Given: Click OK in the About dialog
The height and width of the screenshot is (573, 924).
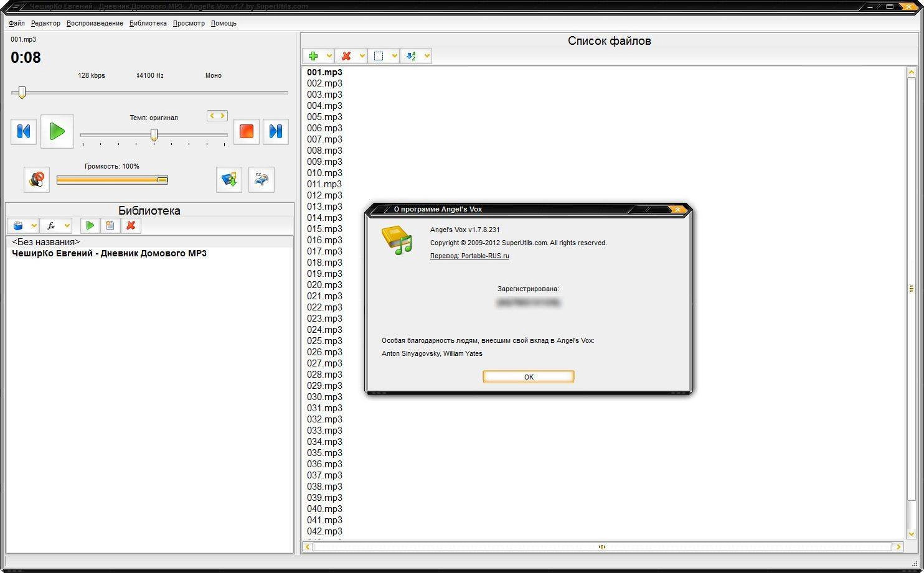Looking at the screenshot, I should pos(529,377).
